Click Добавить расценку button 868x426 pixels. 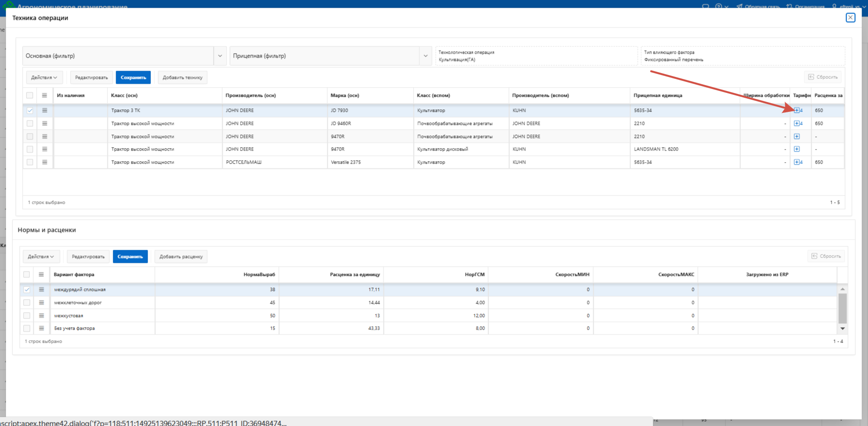(x=181, y=257)
